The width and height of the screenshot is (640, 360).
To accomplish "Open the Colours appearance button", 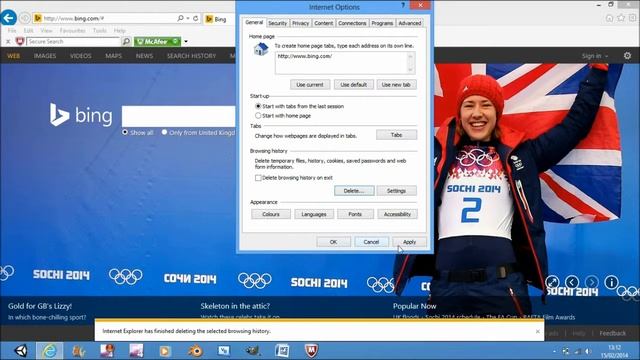I will click(271, 214).
